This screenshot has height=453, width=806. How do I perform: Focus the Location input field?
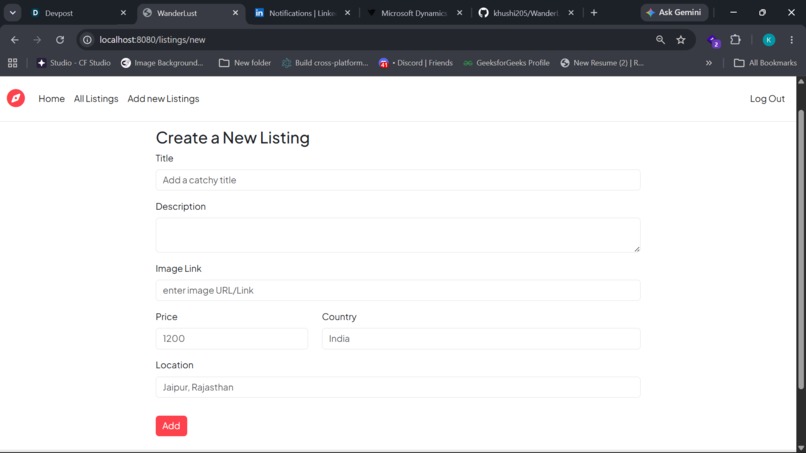click(398, 387)
